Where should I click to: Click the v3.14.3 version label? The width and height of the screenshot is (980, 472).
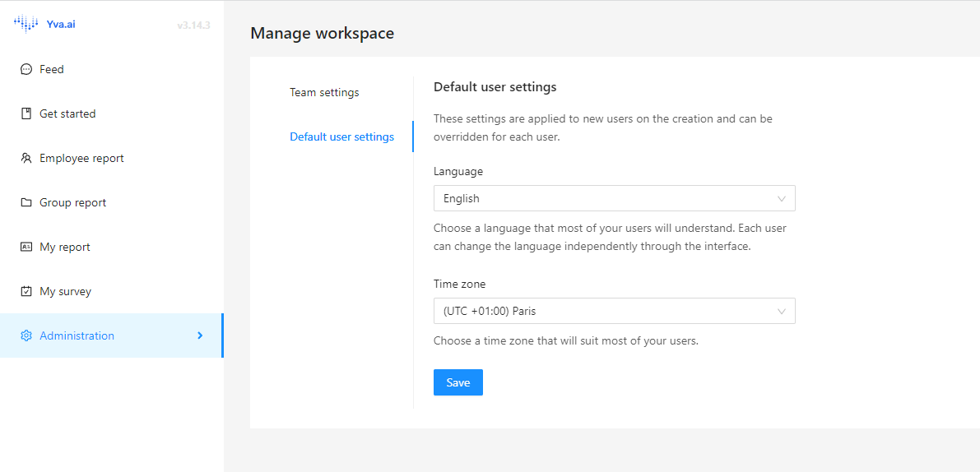(x=193, y=25)
